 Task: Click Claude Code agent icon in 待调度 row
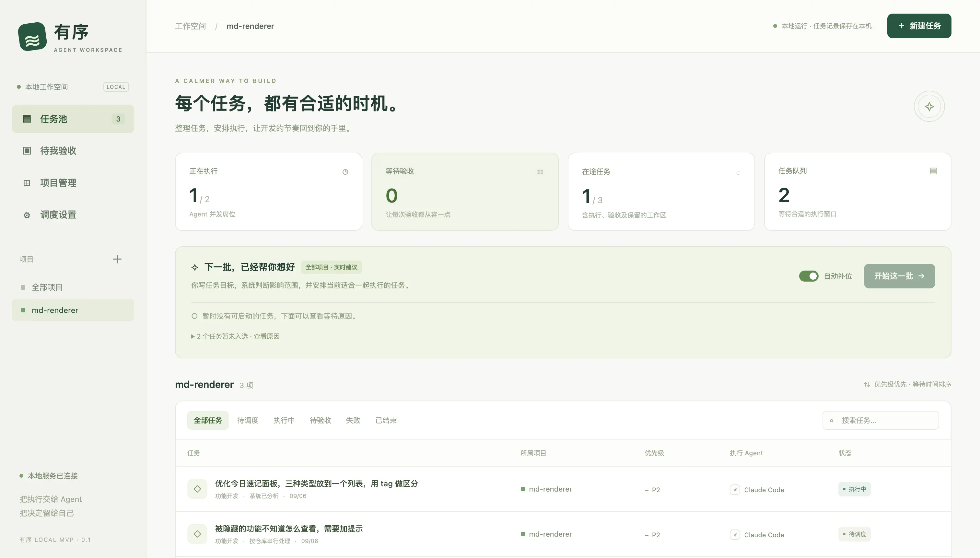pos(735,535)
